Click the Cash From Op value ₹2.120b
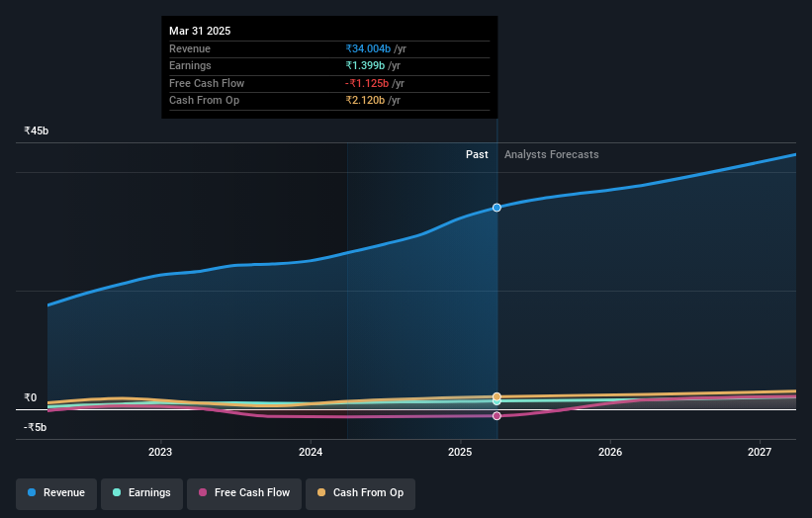812x518 pixels. tap(365, 101)
